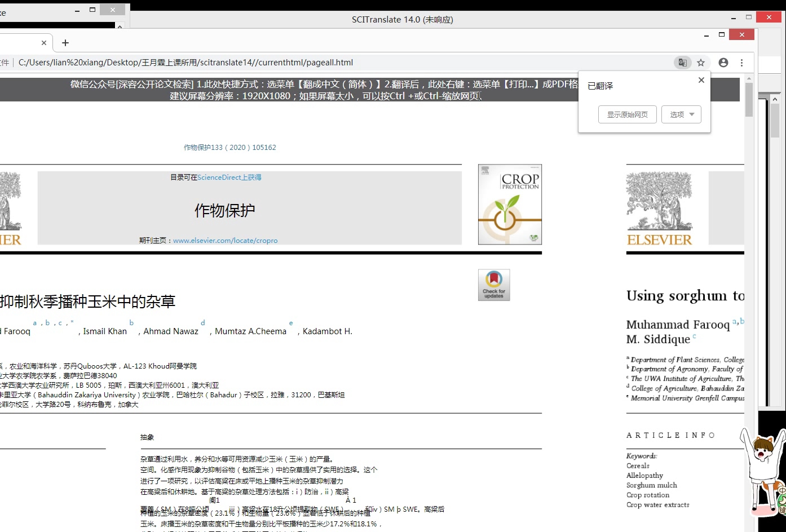Bookmark this page with the star icon
The image size is (786, 532).
coord(701,63)
